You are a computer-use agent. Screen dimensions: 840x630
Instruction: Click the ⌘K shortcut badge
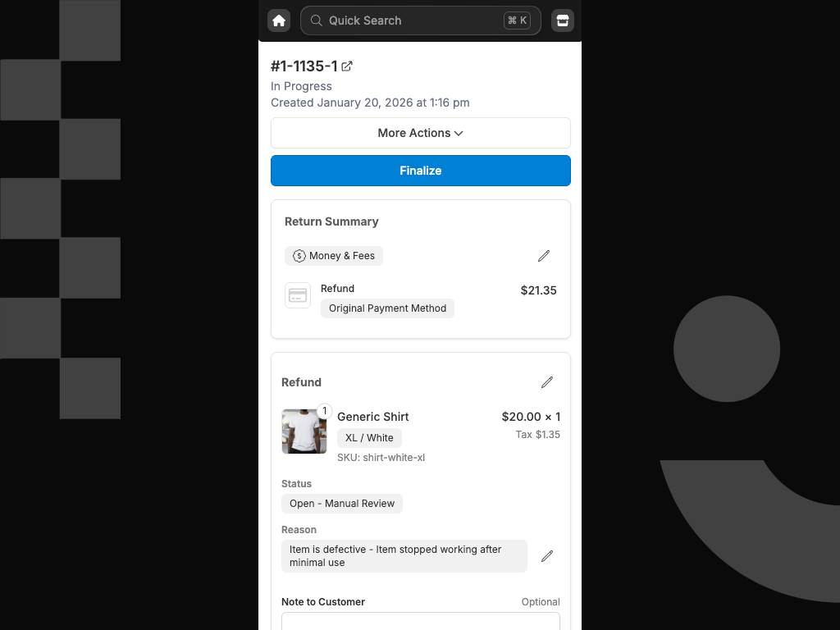517,21
